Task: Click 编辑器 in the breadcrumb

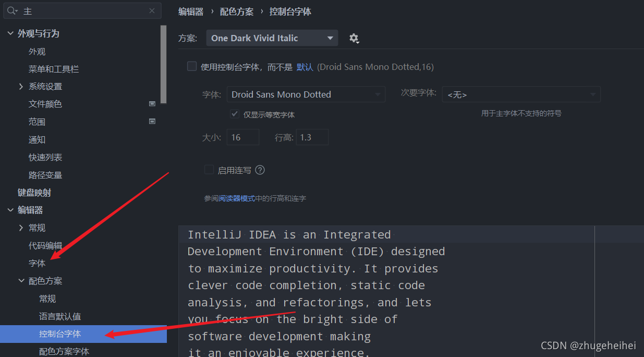Action: coord(191,11)
